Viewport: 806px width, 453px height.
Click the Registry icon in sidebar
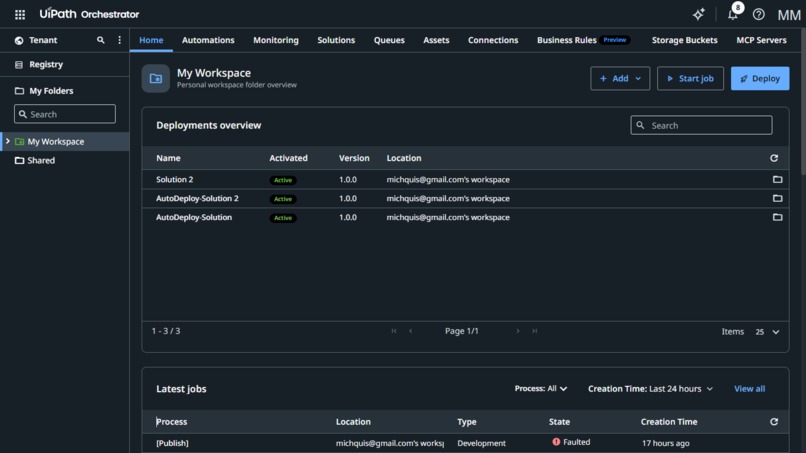[x=19, y=64]
